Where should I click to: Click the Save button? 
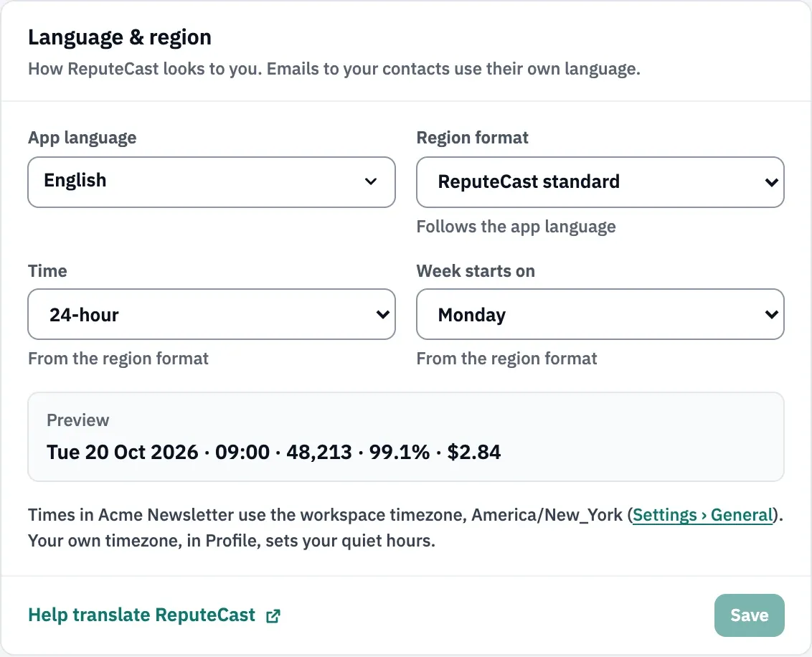tap(750, 615)
